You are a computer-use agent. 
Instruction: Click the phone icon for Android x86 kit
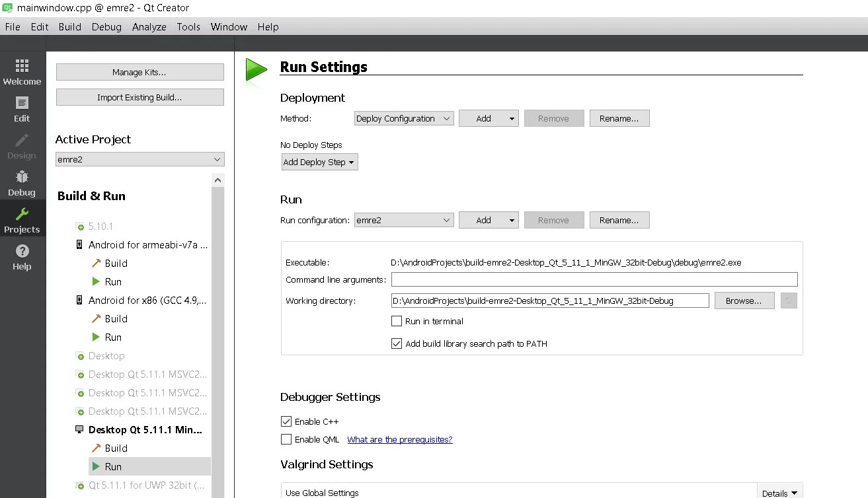[x=80, y=300]
